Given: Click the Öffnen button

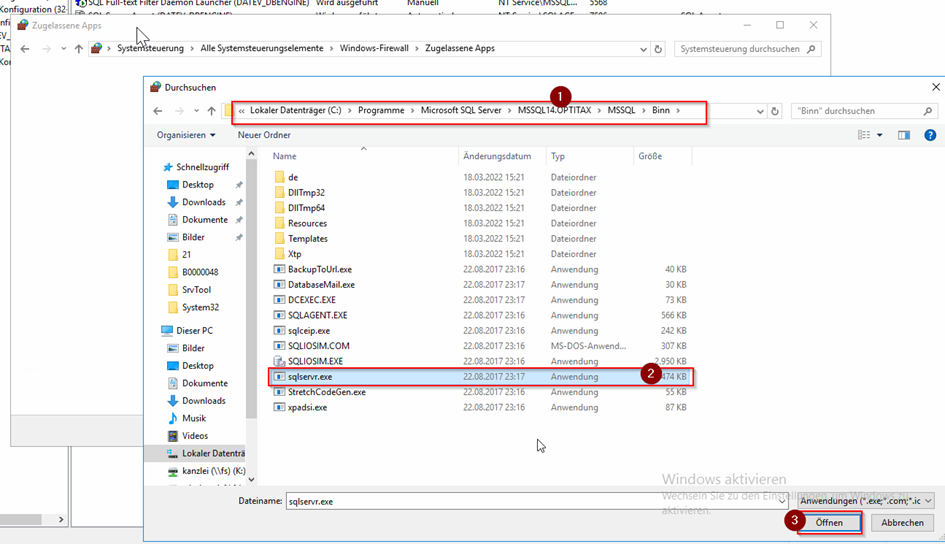Looking at the screenshot, I should coord(829,523).
